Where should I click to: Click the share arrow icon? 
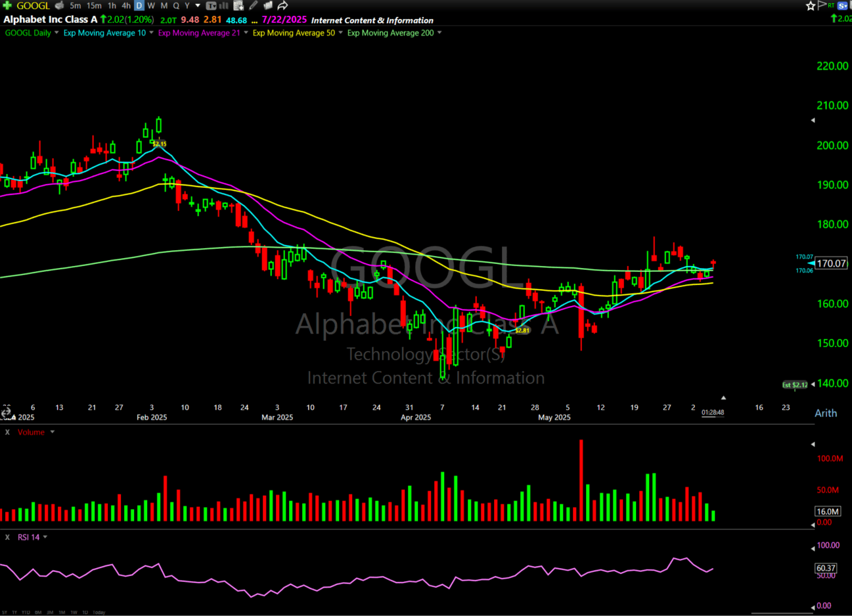pyautogui.click(x=282, y=6)
